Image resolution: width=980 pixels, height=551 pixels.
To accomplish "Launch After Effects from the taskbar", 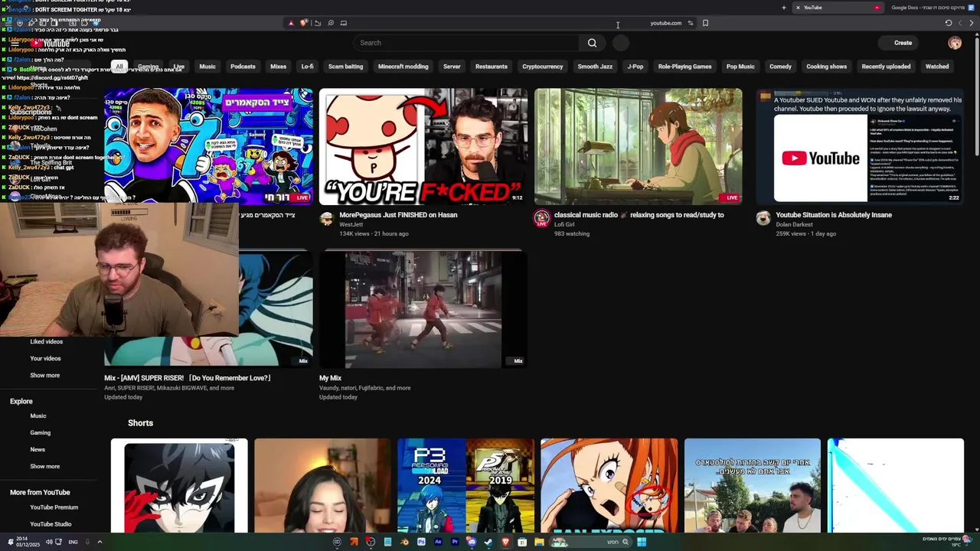I will click(x=438, y=542).
